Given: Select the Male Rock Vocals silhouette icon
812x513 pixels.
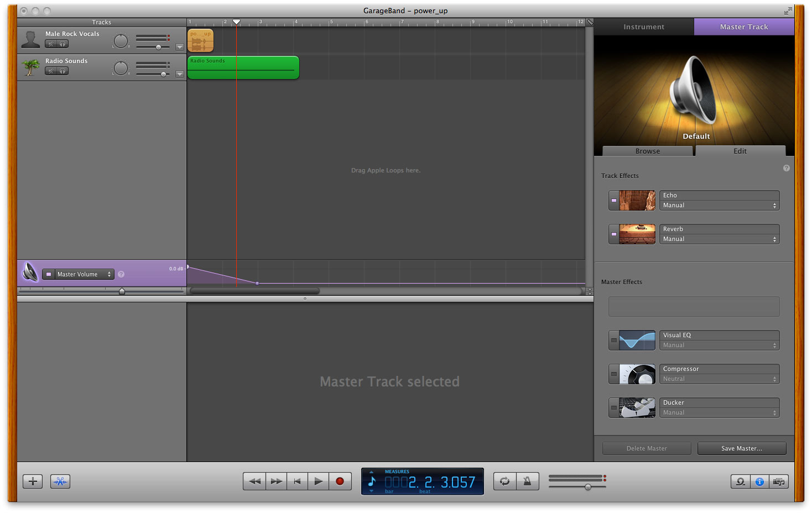Looking at the screenshot, I should [30, 40].
